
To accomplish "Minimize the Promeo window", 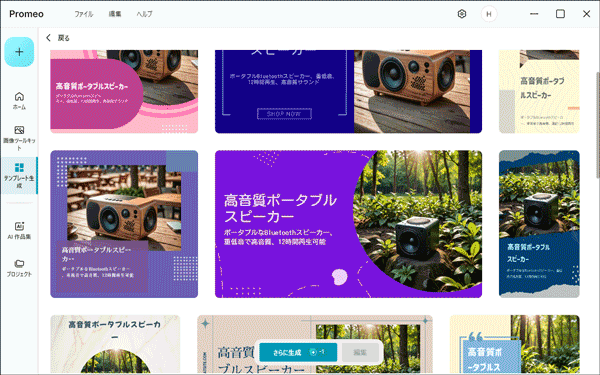I will pos(534,14).
